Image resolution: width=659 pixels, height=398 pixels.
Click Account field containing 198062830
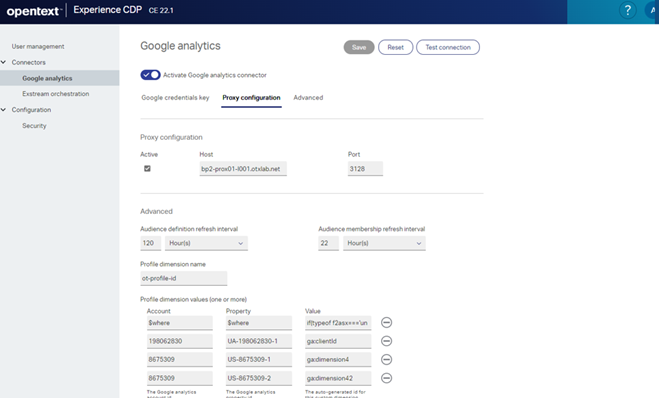point(179,341)
